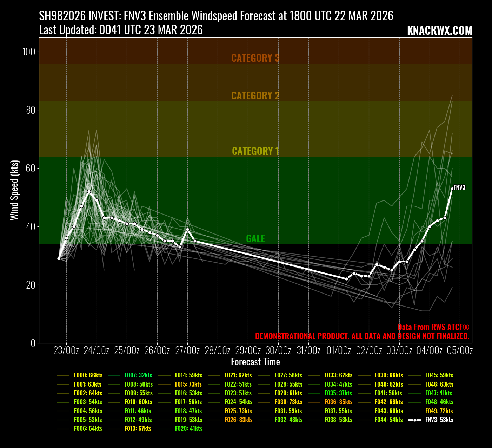Image resolution: width=492 pixels, height=448 pixels.
Task: Click the F000: 66kts legend entry
Action: (x=88, y=375)
